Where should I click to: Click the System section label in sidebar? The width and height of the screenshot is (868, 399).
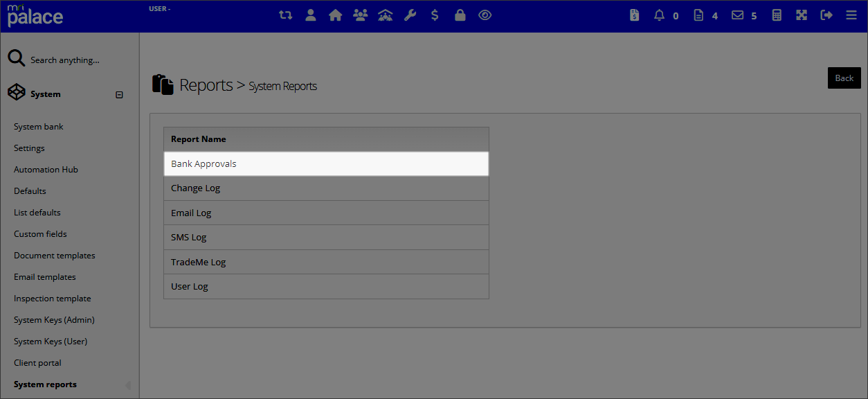46,94
